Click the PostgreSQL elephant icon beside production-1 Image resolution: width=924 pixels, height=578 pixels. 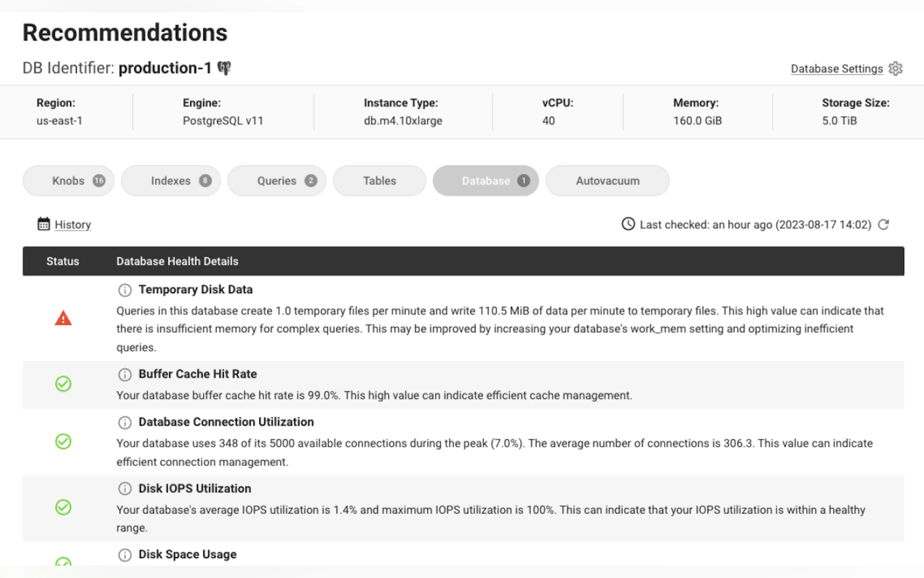pyautogui.click(x=224, y=68)
